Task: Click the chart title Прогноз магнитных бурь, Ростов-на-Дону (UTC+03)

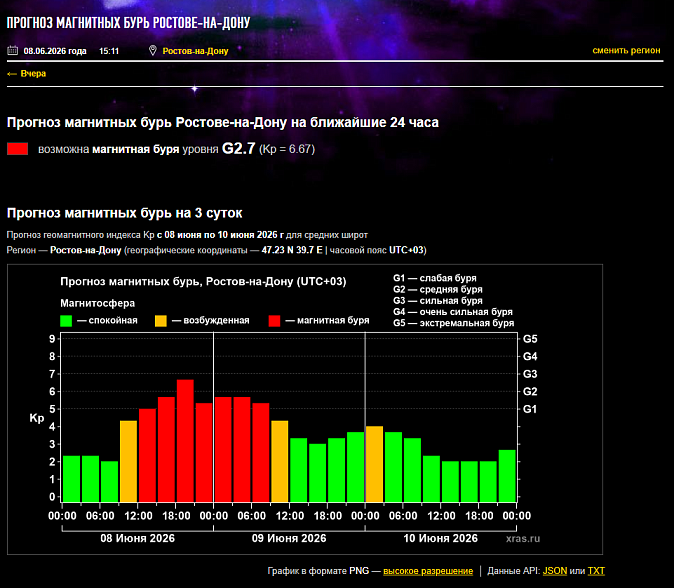Action: 203,282
